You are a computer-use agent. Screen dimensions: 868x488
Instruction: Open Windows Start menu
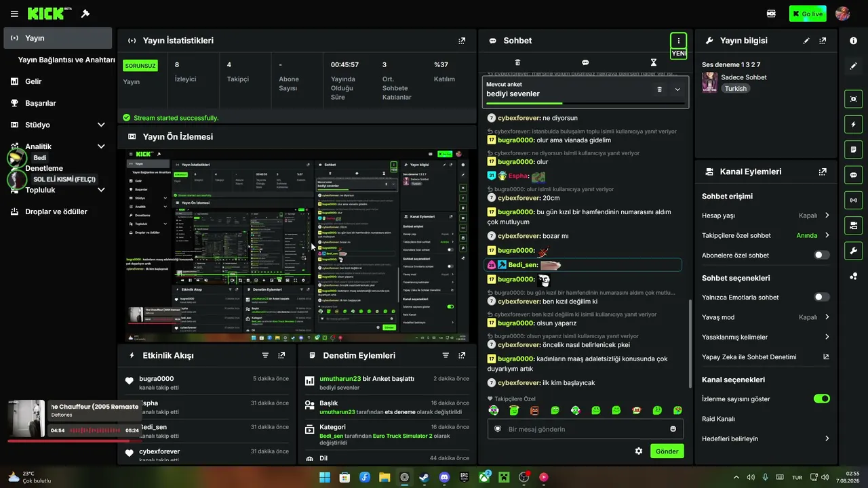point(325,477)
